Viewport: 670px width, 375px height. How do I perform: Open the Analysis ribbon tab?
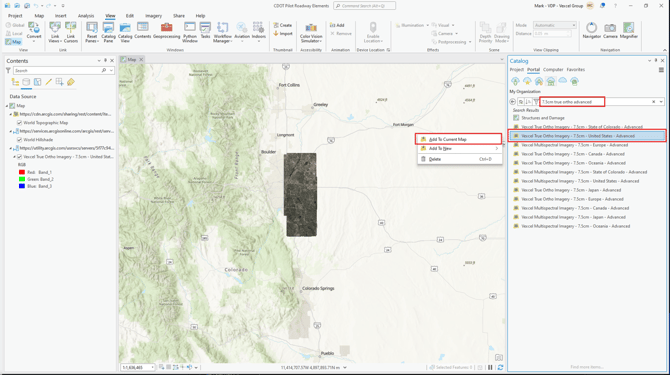click(x=86, y=16)
